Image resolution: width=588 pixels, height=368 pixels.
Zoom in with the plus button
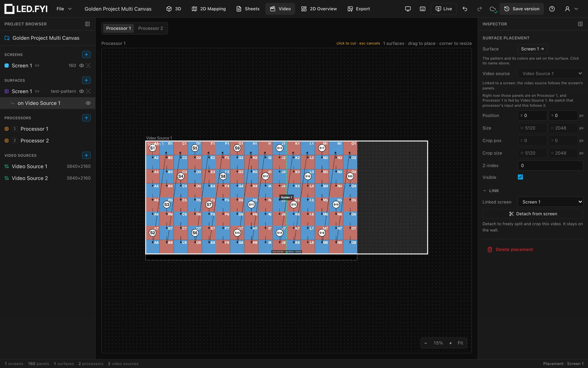click(x=451, y=343)
